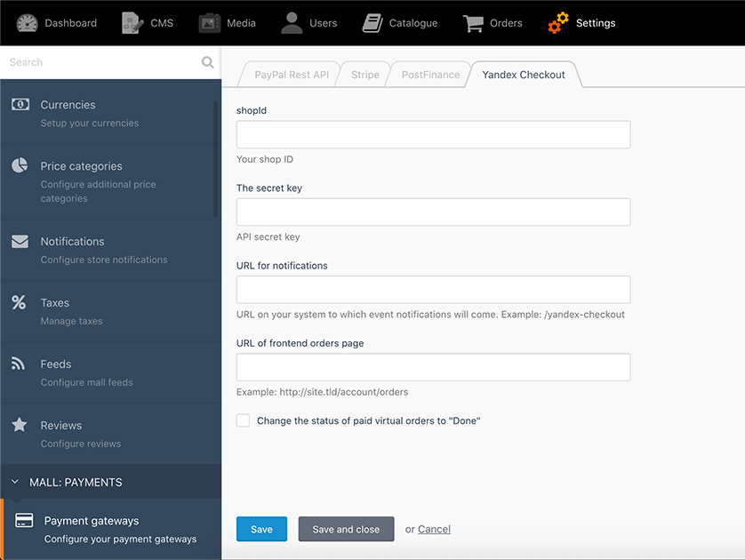Open the Catalogue menu

point(400,23)
